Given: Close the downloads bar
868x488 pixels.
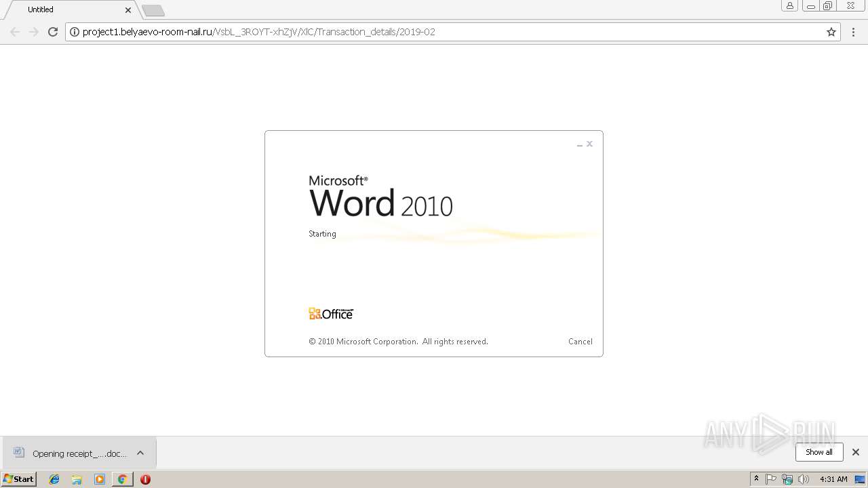Looking at the screenshot, I should click(x=855, y=452).
